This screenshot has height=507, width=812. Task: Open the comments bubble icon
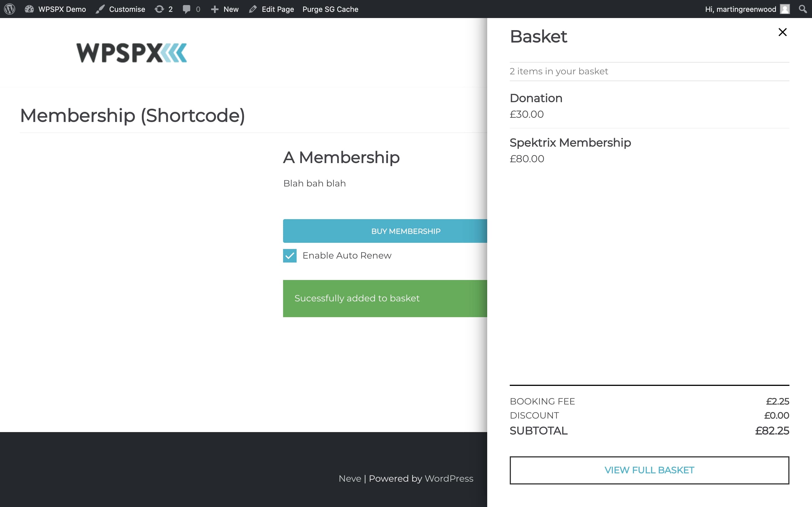tap(187, 9)
